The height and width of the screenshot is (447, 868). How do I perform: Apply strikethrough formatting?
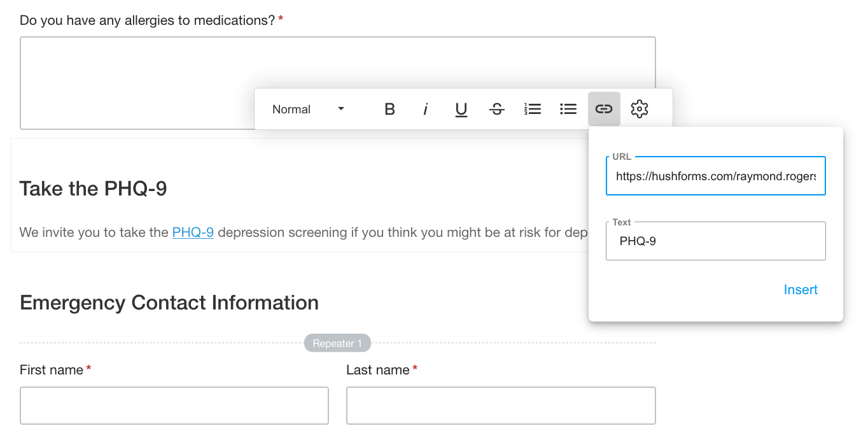point(496,109)
